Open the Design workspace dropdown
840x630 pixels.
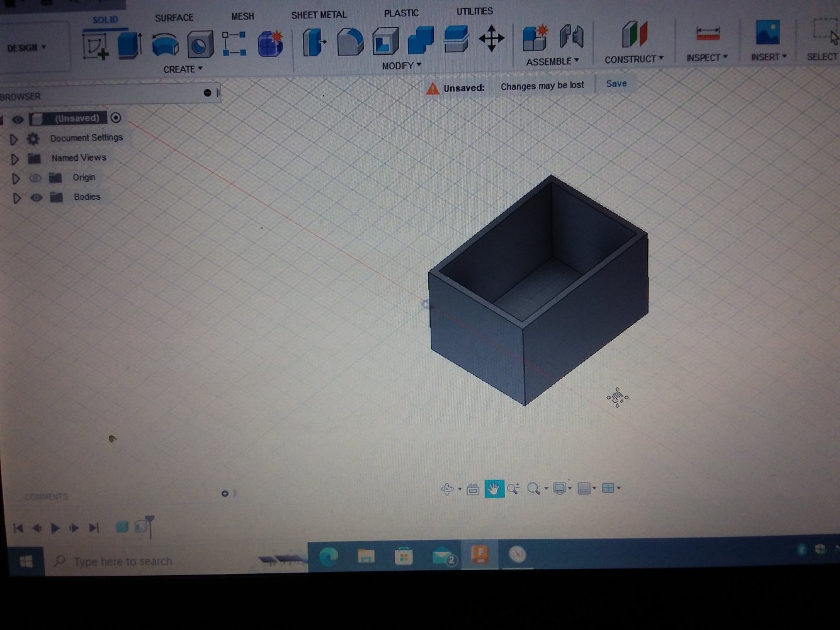tap(27, 48)
